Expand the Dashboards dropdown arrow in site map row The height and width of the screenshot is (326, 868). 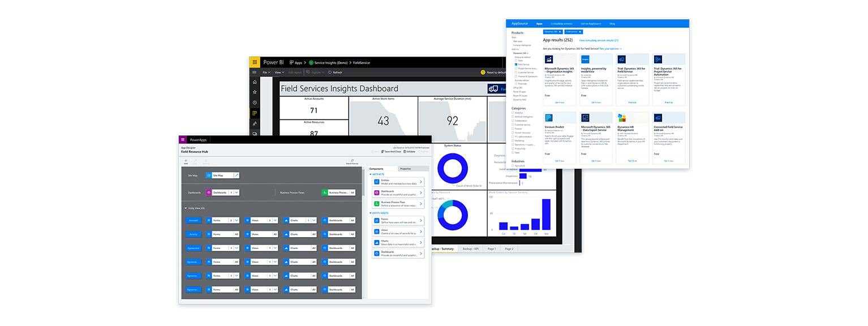(x=237, y=192)
